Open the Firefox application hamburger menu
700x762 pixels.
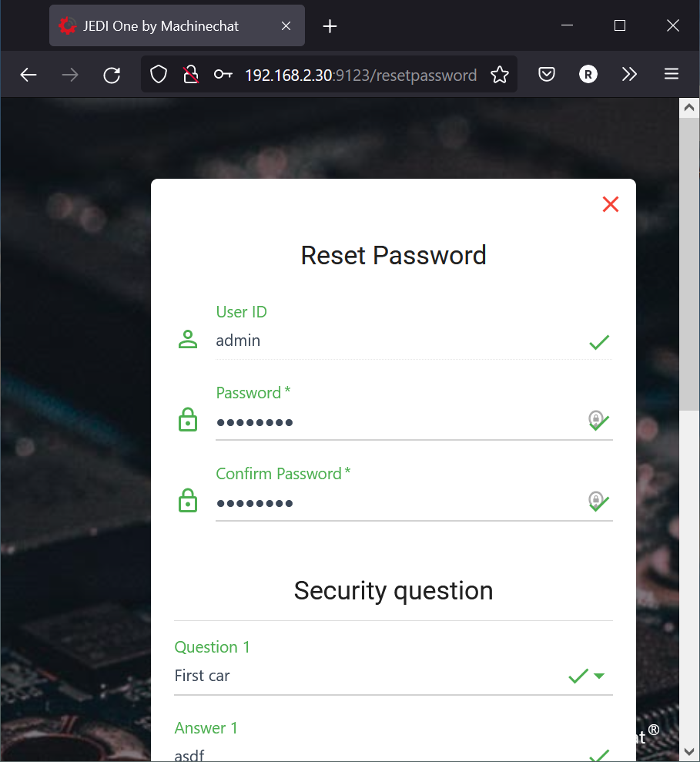[672, 75]
